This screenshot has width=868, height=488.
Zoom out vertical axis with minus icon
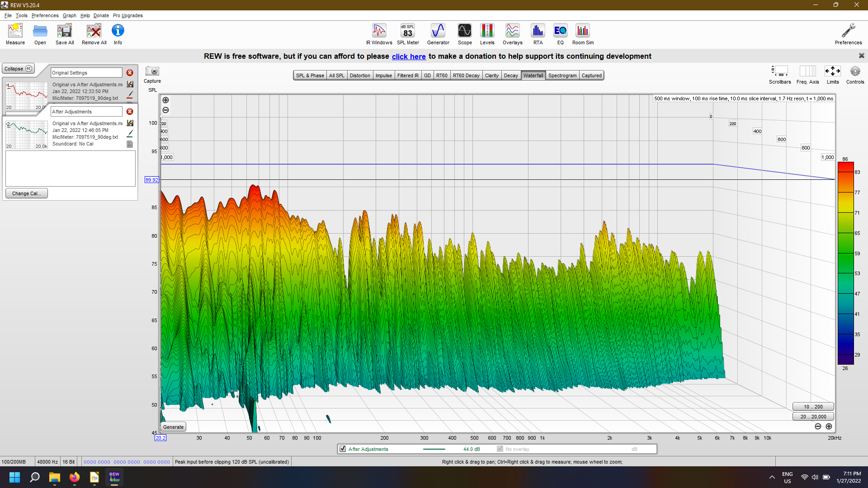point(165,110)
